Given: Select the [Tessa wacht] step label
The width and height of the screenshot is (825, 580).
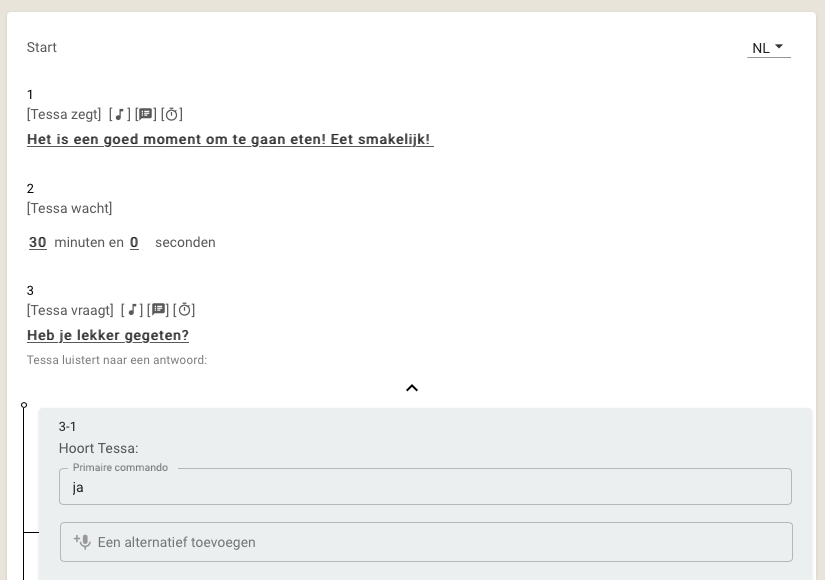Looking at the screenshot, I should [x=69, y=208].
